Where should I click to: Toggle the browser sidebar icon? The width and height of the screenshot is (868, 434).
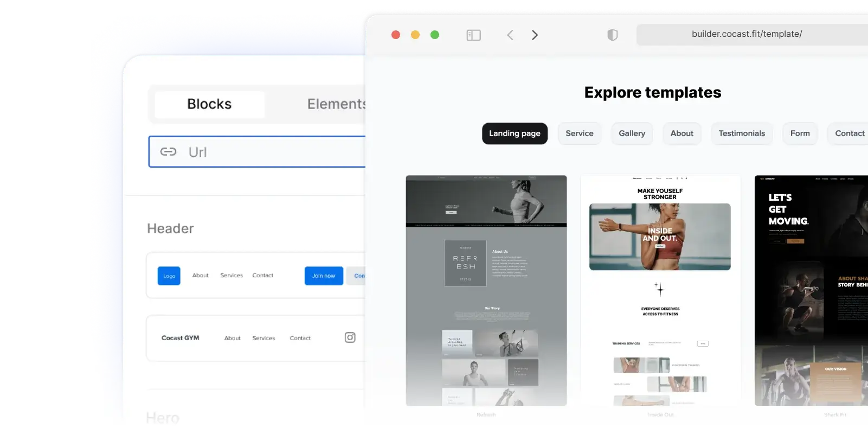473,35
